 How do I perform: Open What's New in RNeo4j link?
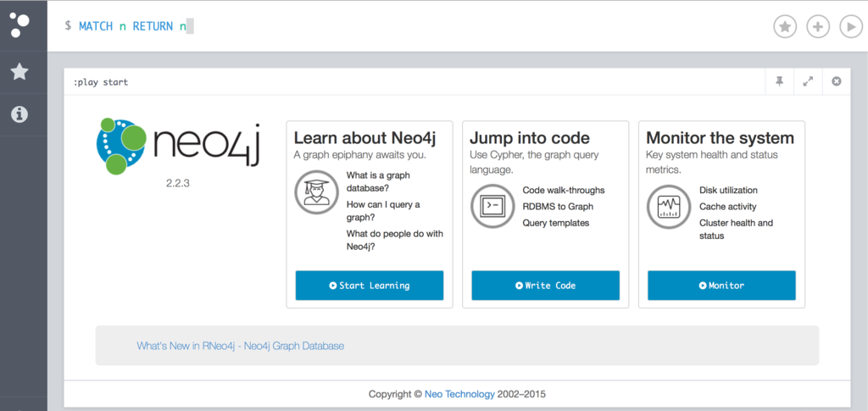(240, 346)
